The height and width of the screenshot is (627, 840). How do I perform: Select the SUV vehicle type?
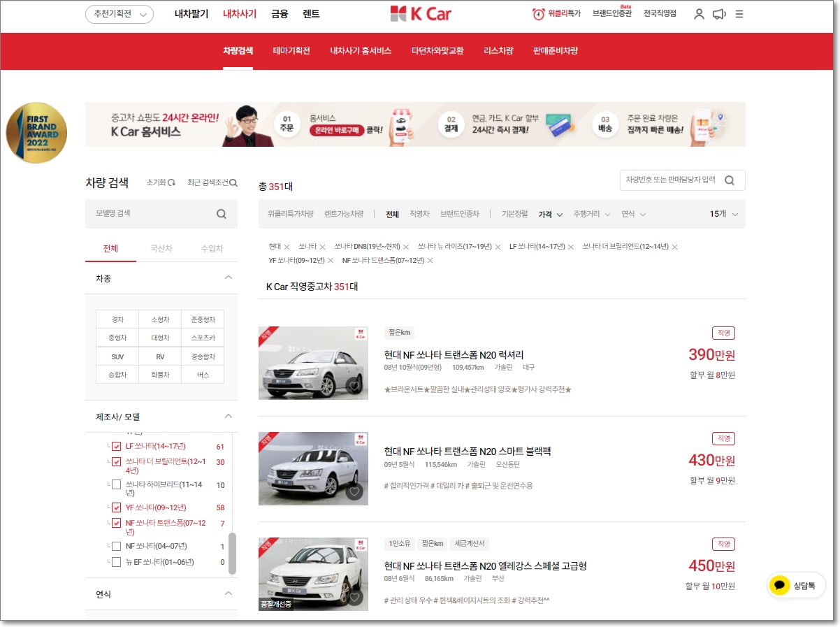(x=117, y=356)
